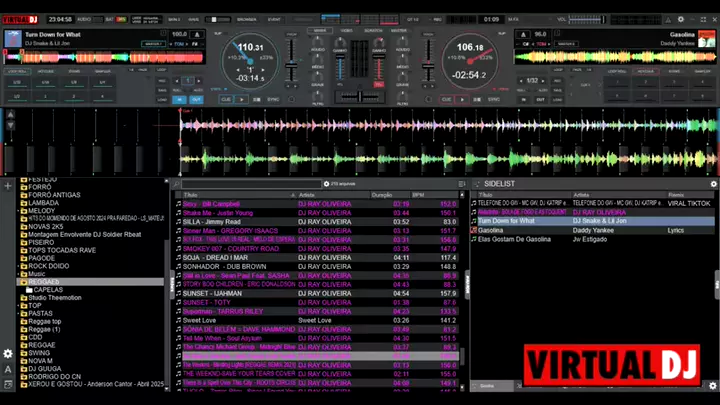Expand the Music folder
The height and width of the screenshot is (405, 720).
[x=19, y=274]
